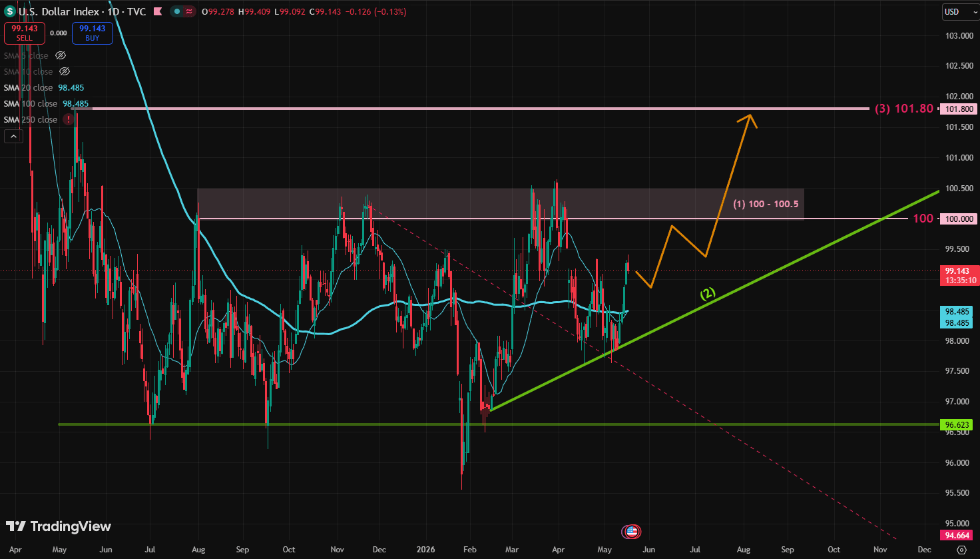Click the spread value 0.000

tap(59, 33)
